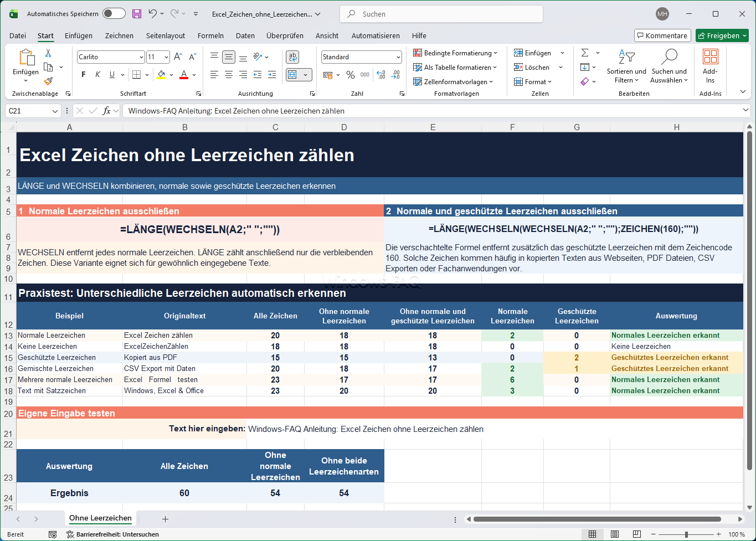Screen dimensions: 756x541
Task: Click the Format Painter brush icon
Action: pyautogui.click(x=48, y=81)
